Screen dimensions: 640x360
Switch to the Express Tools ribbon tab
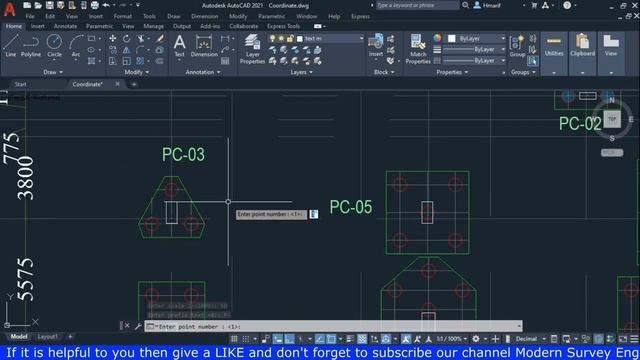pyautogui.click(x=283, y=26)
